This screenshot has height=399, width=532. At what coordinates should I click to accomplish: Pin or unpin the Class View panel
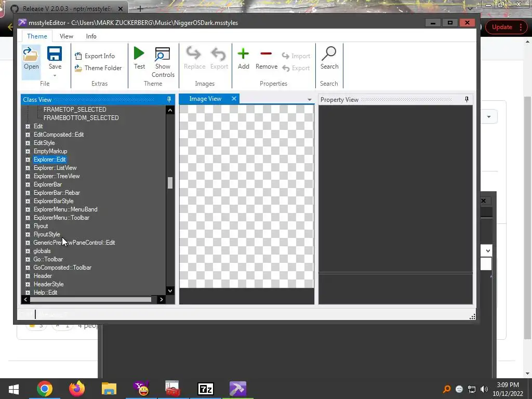pos(169,99)
